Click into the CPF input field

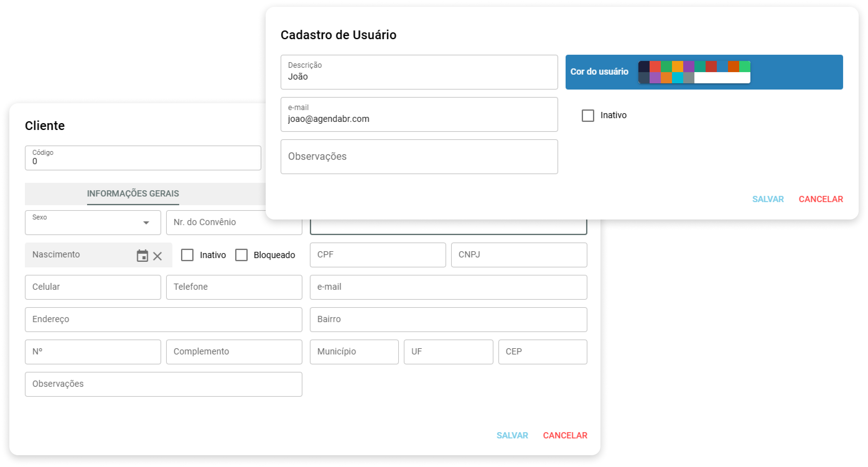click(x=378, y=255)
